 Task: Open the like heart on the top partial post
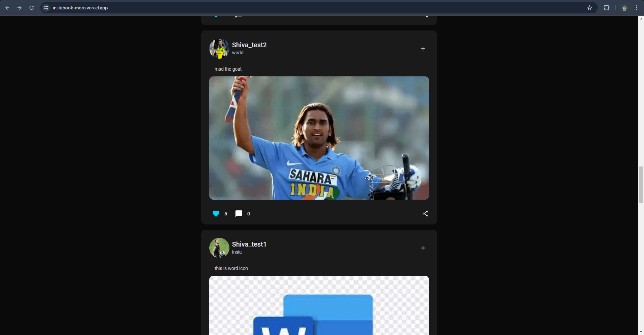pos(216,15)
